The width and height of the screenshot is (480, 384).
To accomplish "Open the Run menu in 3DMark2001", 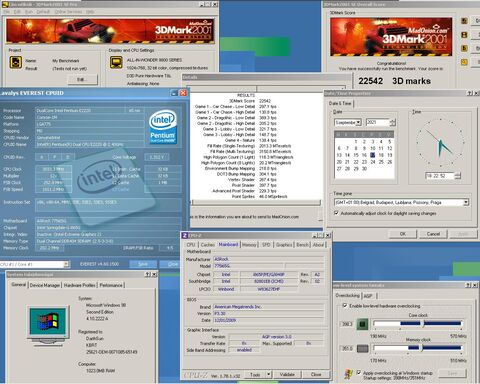I will point(29,12).
